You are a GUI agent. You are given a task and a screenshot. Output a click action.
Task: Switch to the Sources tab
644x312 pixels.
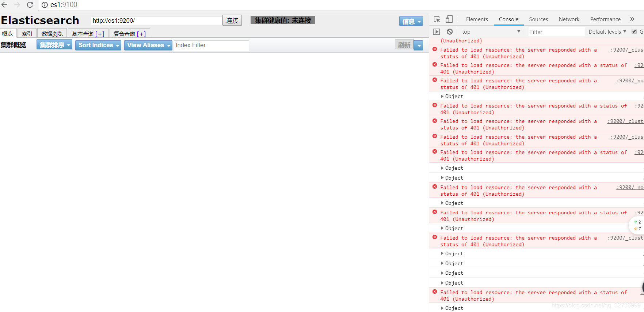pyautogui.click(x=538, y=19)
